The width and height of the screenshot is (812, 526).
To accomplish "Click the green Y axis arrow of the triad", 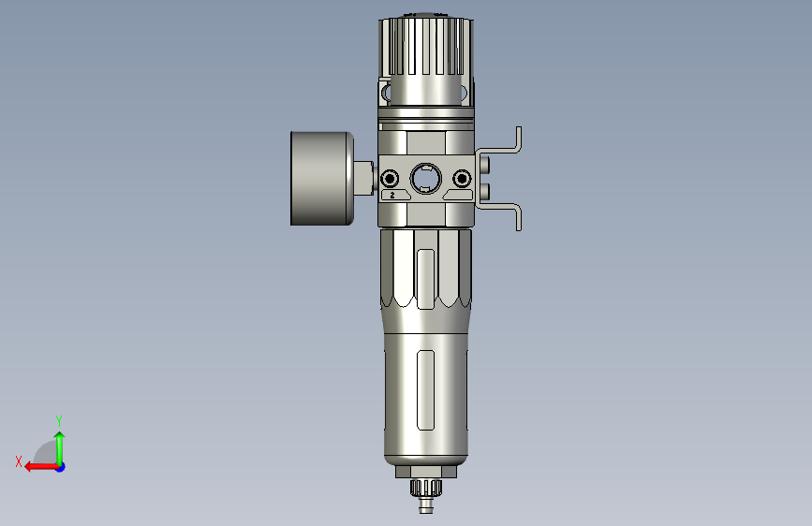I will pos(60,447).
